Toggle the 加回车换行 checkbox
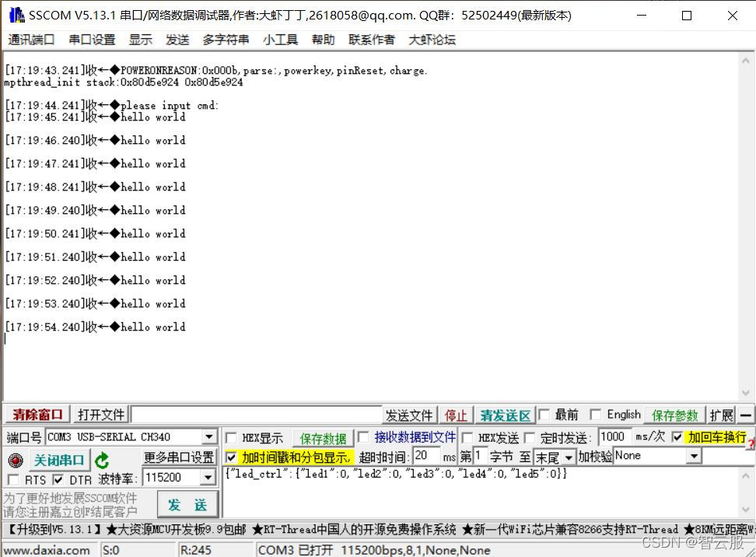This screenshot has height=557, width=756. pyautogui.click(x=677, y=437)
